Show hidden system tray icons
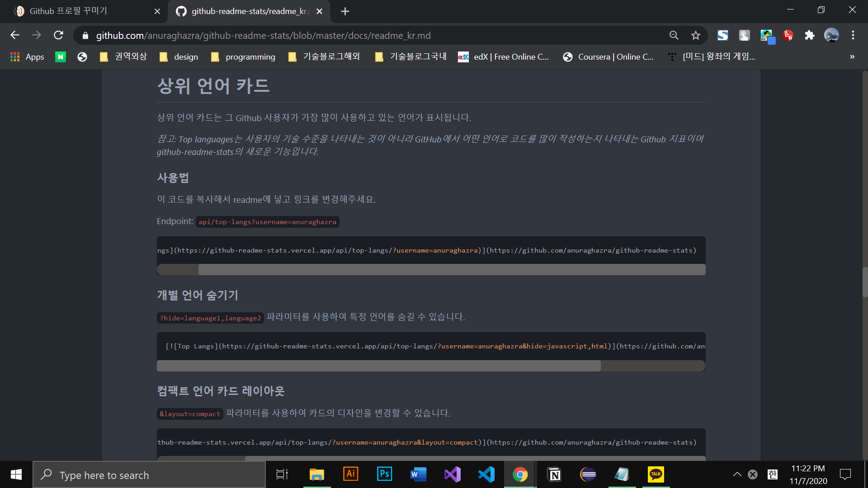This screenshot has height=488, width=868. coord(737,474)
